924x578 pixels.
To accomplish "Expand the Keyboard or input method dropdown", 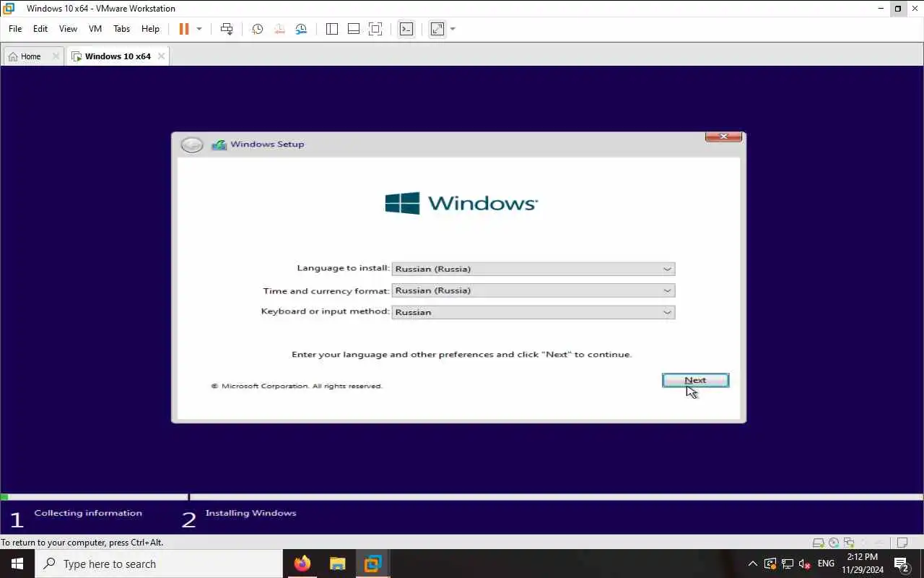I will click(667, 312).
